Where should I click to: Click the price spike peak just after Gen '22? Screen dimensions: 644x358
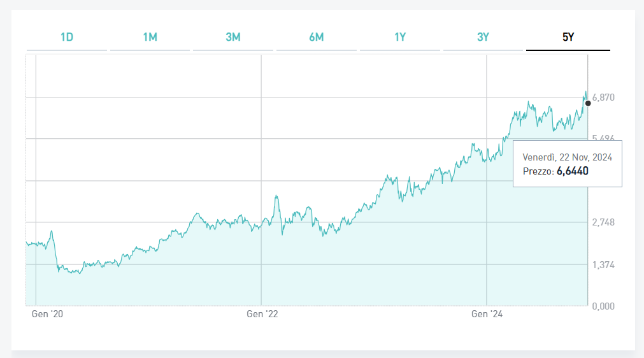[276, 196]
